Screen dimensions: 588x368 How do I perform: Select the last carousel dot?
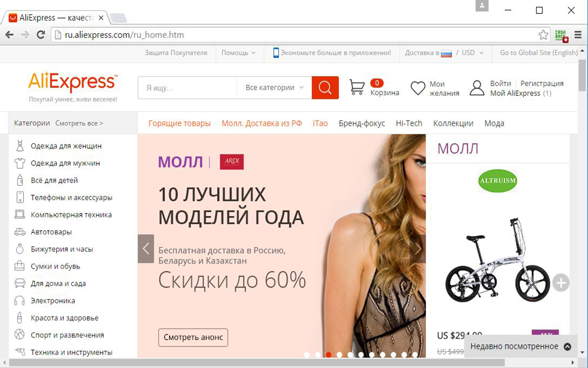pyautogui.click(x=415, y=355)
